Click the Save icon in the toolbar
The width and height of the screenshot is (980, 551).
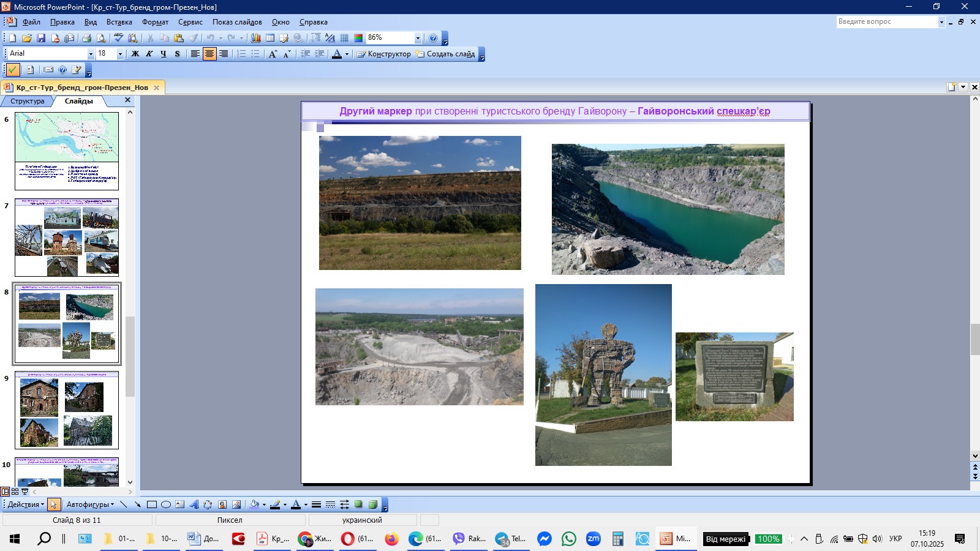click(x=41, y=38)
